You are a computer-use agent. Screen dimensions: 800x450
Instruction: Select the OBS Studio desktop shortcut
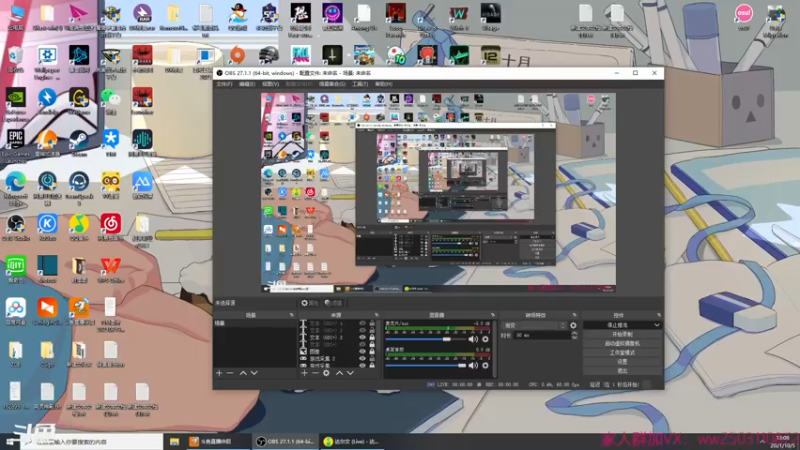tap(16, 228)
